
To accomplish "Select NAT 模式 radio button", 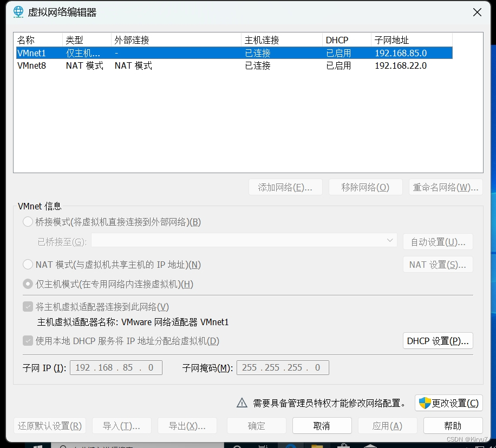I will 28,265.
